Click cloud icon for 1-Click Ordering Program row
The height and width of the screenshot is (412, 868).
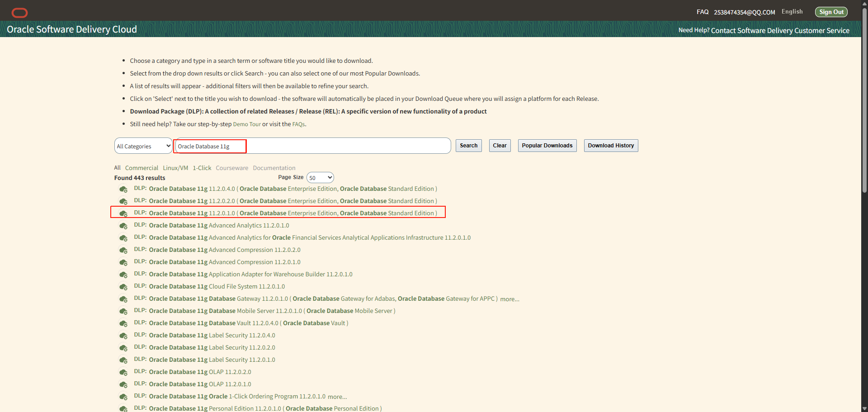pos(123,397)
